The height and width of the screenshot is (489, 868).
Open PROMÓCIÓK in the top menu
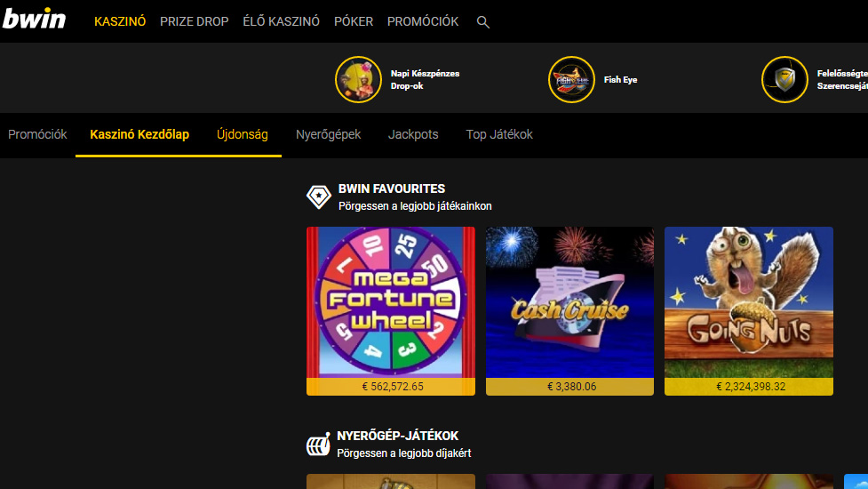pos(423,21)
